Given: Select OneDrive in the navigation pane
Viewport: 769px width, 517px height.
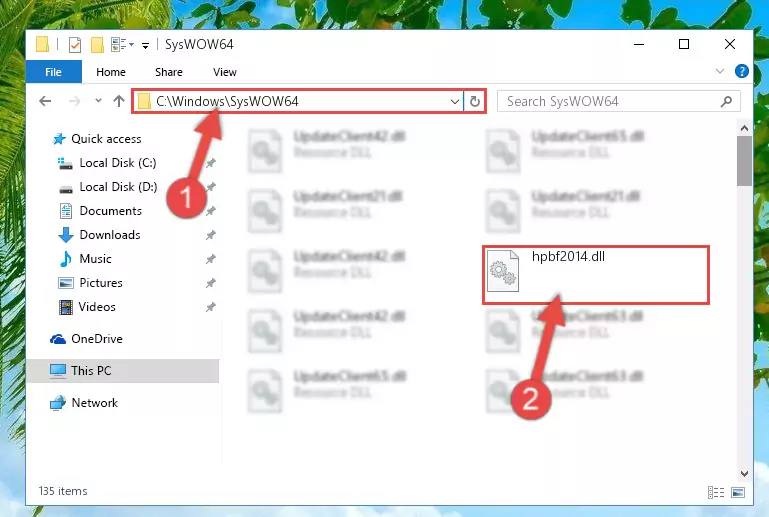Looking at the screenshot, I should 87,339.
